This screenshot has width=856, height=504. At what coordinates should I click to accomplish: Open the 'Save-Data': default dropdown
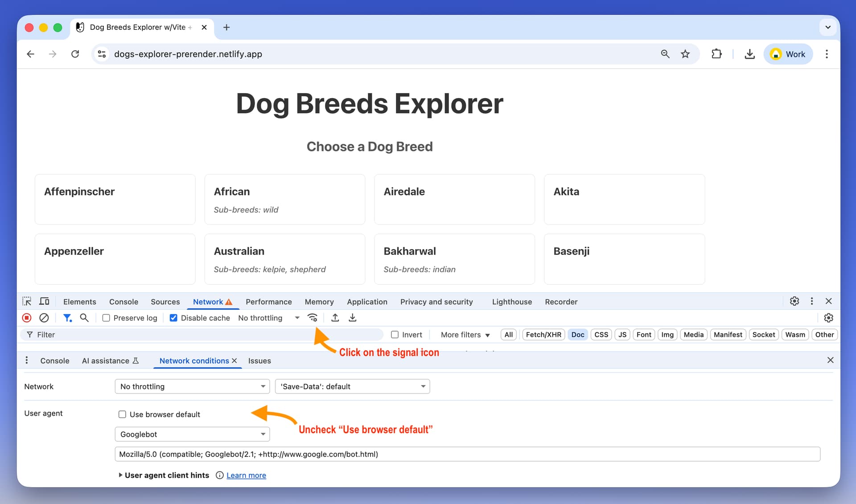pos(352,386)
